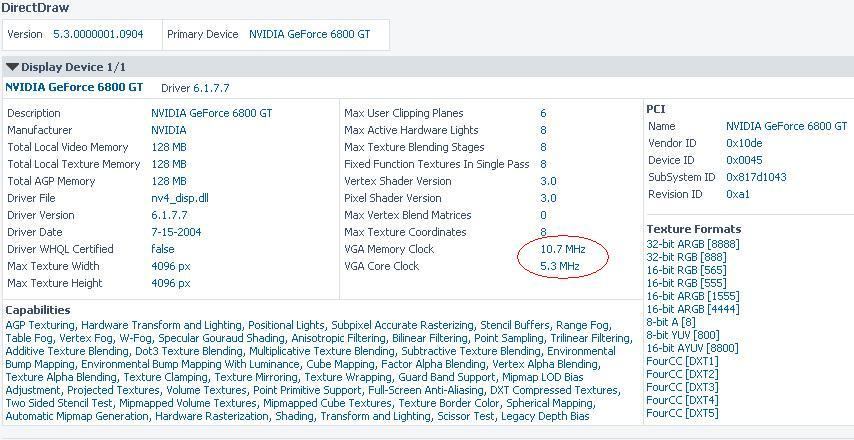
Task: Select the Manufacturer value NVIDIA
Action: pyautogui.click(x=169, y=131)
